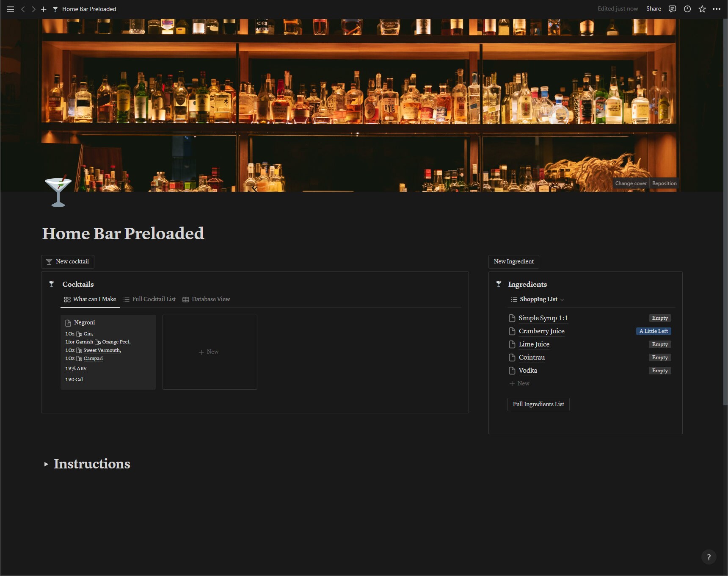Favorite this page with the star icon

[702, 9]
